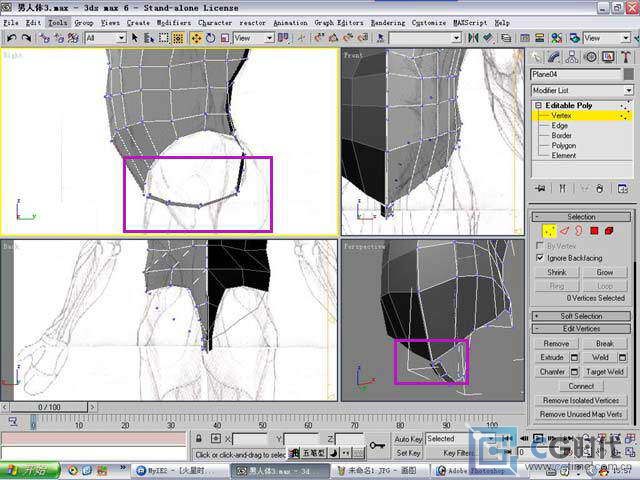640x480 pixels.
Task: Select the Polygon level in modifier stack
Action: point(564,146)
